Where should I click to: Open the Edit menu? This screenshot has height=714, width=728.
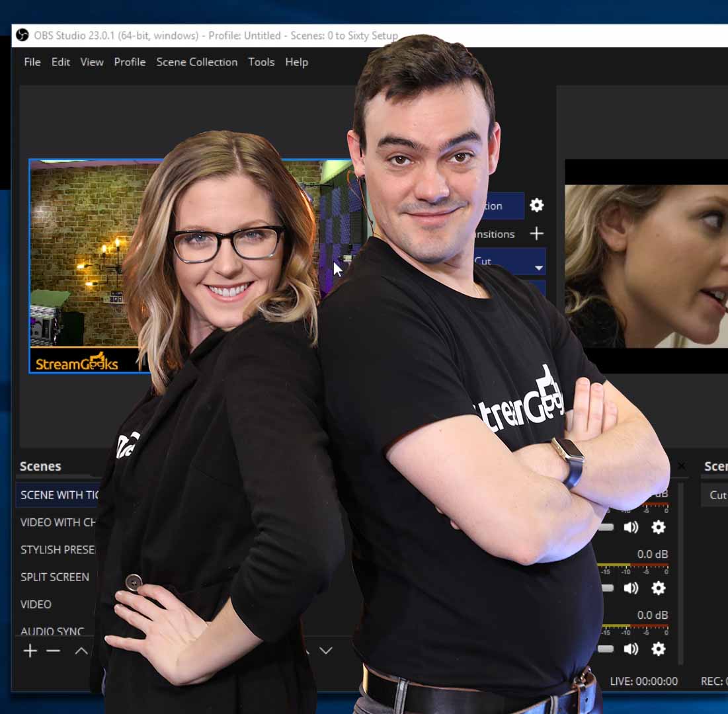coord(61,61)
